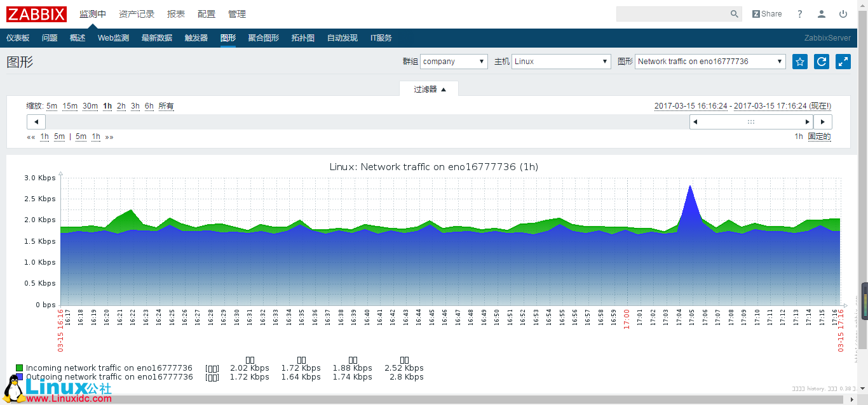The width and height of the screenshot is (868, 405).
Task: Click the search magnifier icon
Action: (734, 13)
